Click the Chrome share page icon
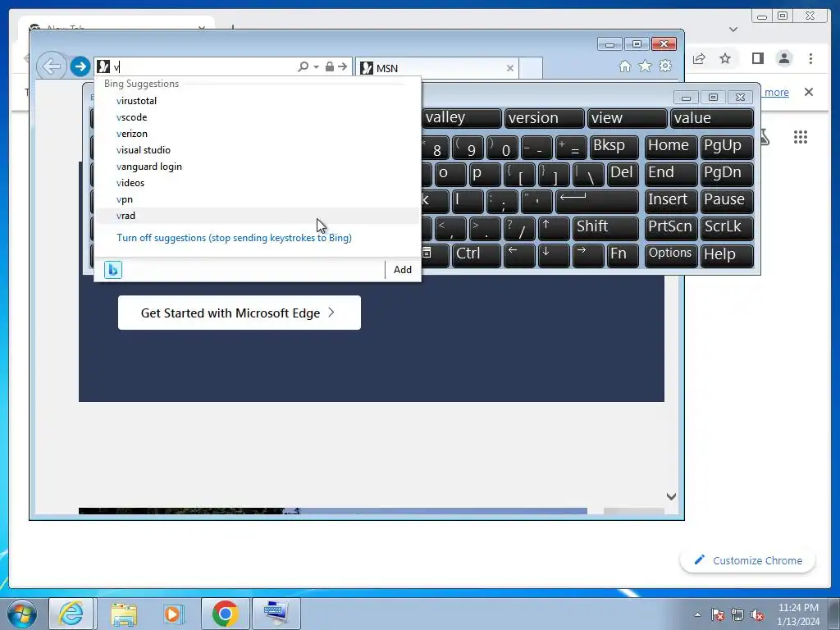The image size is (840, 630). (x=699, y=58)
